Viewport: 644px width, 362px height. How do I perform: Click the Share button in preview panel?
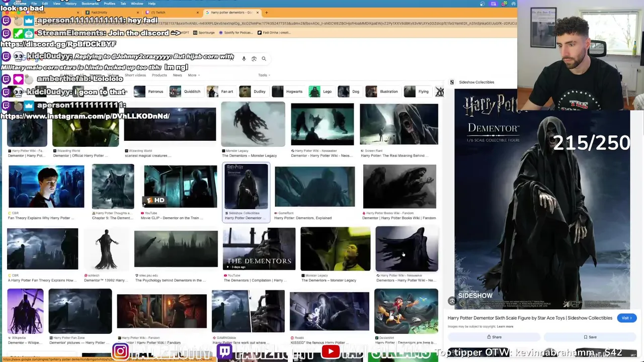click(x=494, y=337)
